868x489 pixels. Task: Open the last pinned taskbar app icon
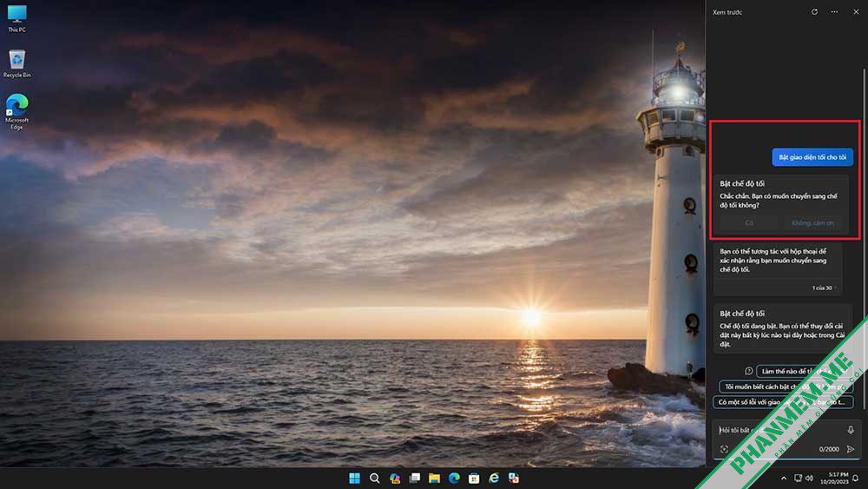click(514, 478)
